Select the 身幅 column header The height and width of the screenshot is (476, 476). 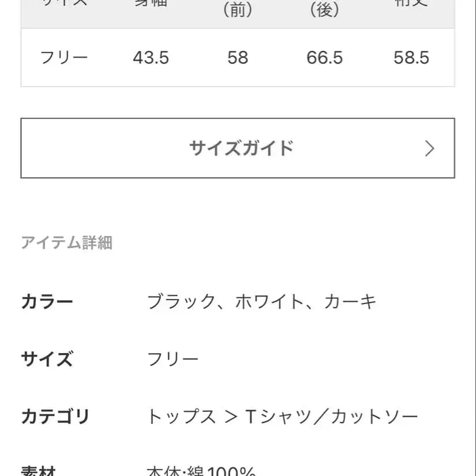(151, 5)
